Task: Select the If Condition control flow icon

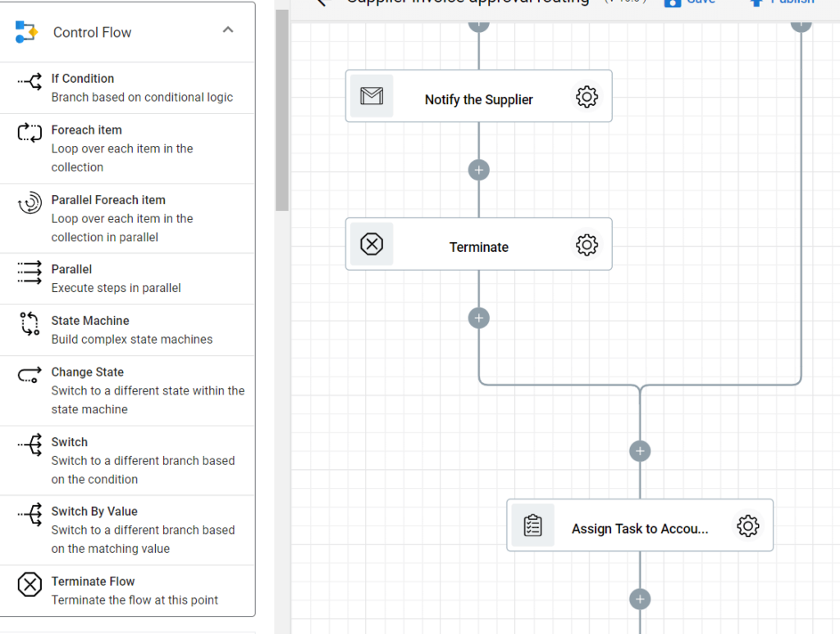Action: tap(28, 80)
